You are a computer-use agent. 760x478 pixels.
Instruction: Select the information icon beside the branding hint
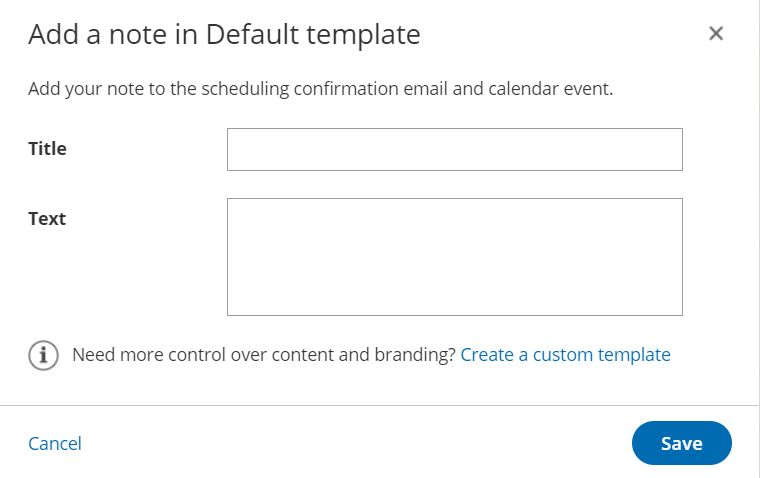pos(43,355)
